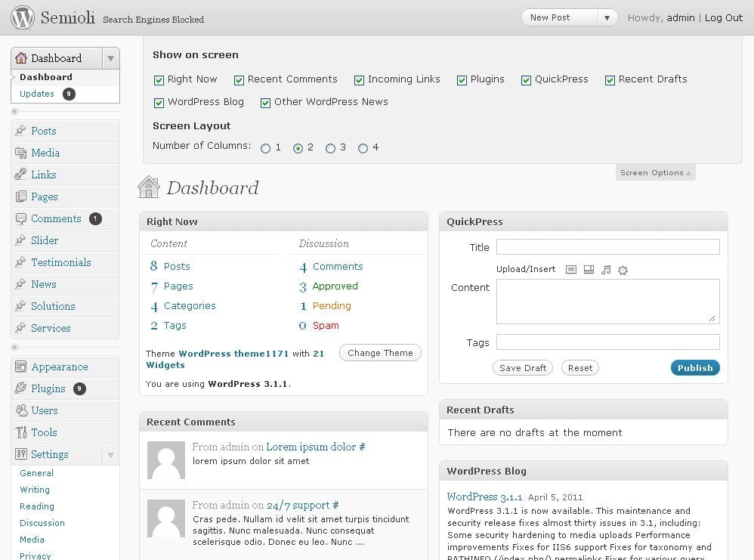Open the New Post dropdown arrow
Image resolution: width=754 pixels, height=560 pixels.
pyautogui.click(x=607, y=17)
